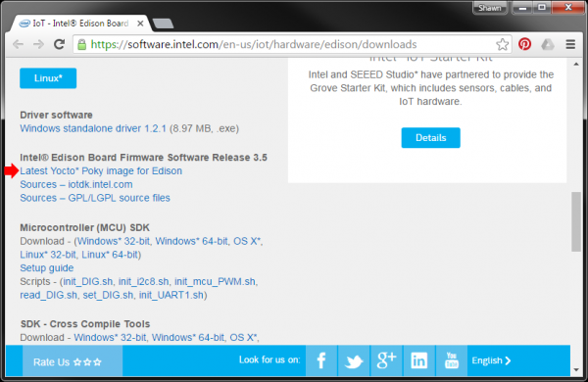Screen dimensions: 588x382
Task: Open a new browser tab
Action: pos(163,24)
